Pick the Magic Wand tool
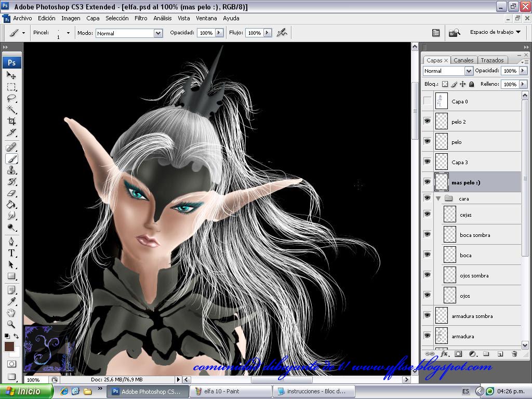The height and width of the screenshot is (399, 532). 11,109
